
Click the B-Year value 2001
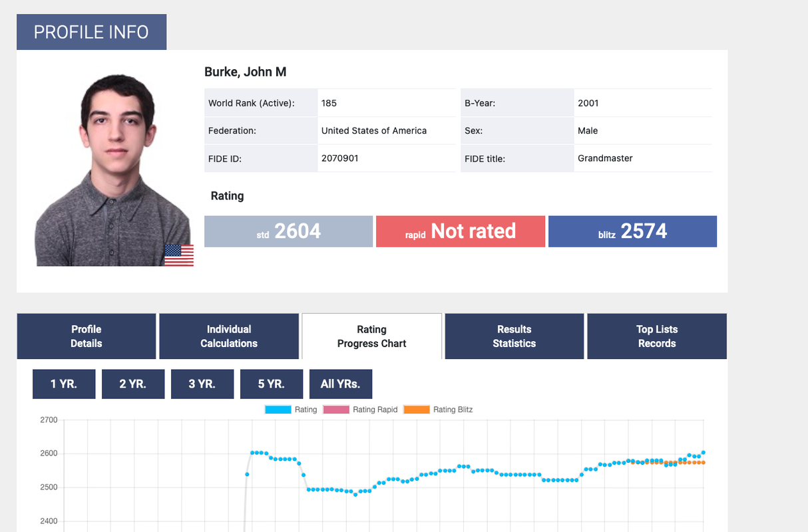tap(588, 103)
